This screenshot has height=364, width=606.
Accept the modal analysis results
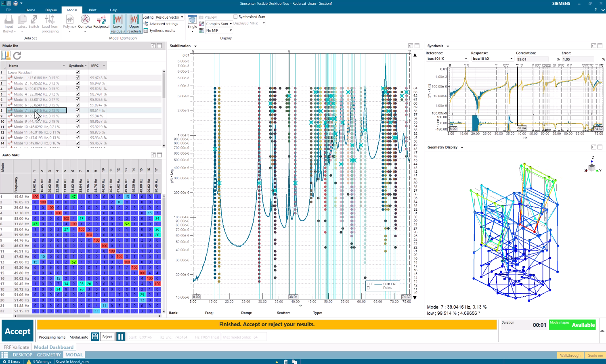(x=17, y=331)
